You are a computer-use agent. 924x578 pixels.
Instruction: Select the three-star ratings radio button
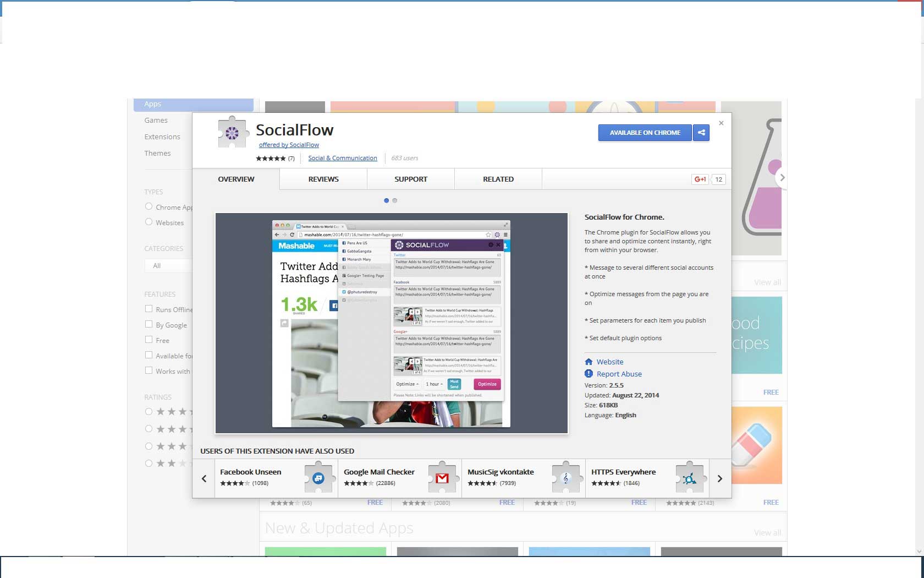point(148,446)
